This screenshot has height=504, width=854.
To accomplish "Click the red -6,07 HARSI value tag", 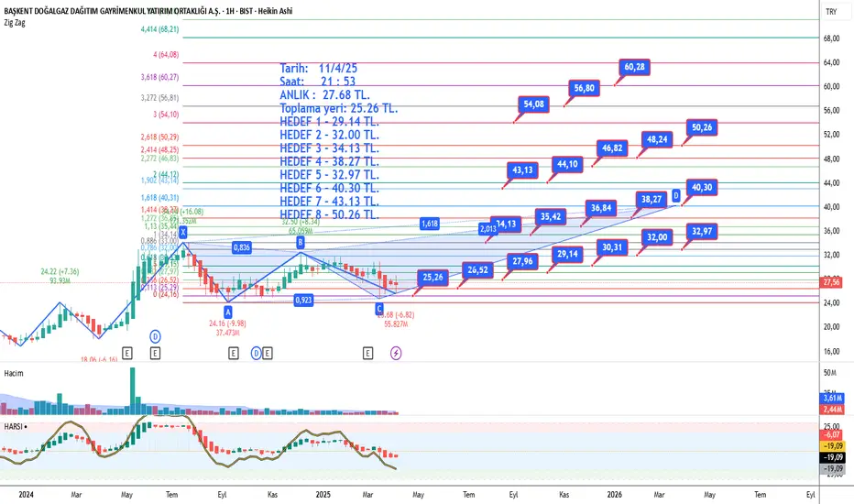I will click(833, 434).
